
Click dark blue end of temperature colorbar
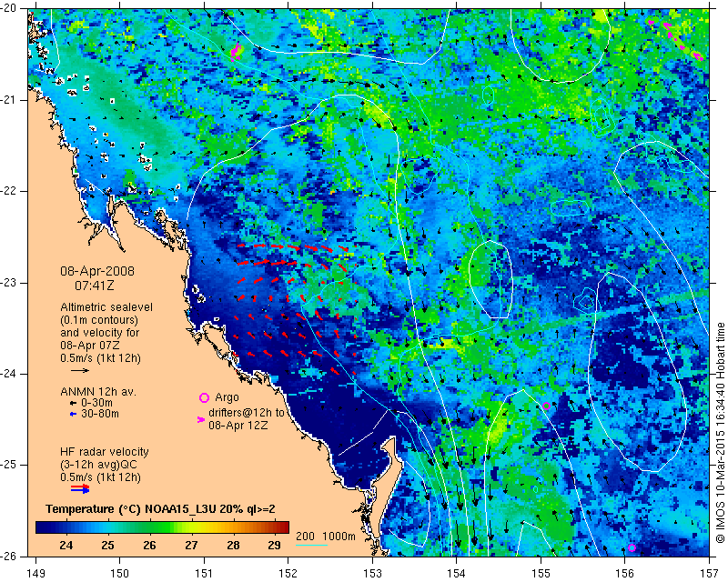tap(42, 527)
